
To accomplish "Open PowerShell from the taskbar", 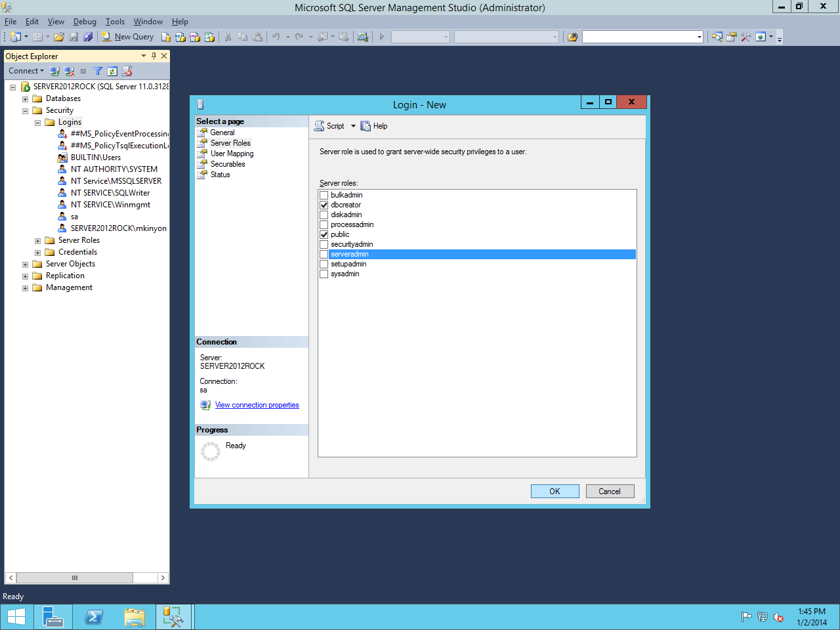I will click(94, 617).
